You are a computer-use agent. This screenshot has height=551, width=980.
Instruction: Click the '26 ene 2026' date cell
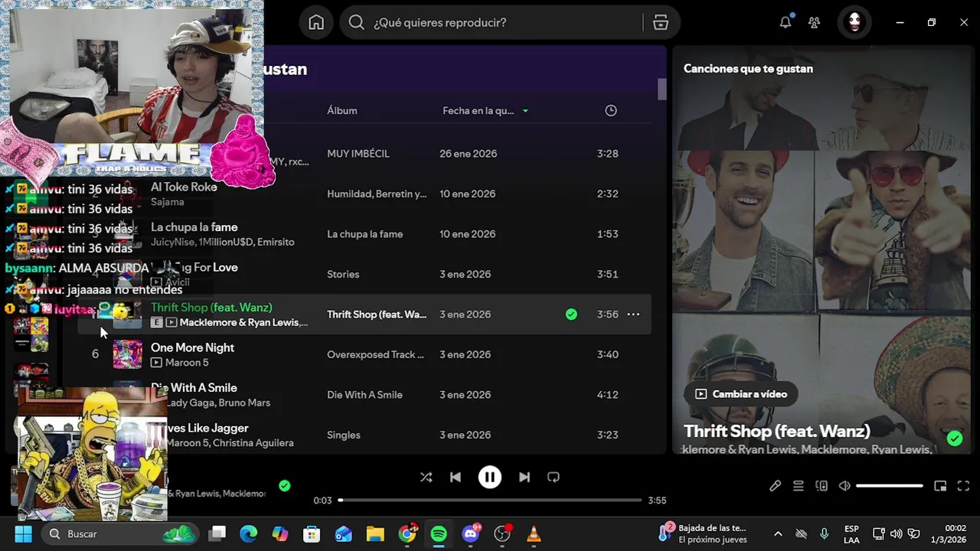coord(469,154)
